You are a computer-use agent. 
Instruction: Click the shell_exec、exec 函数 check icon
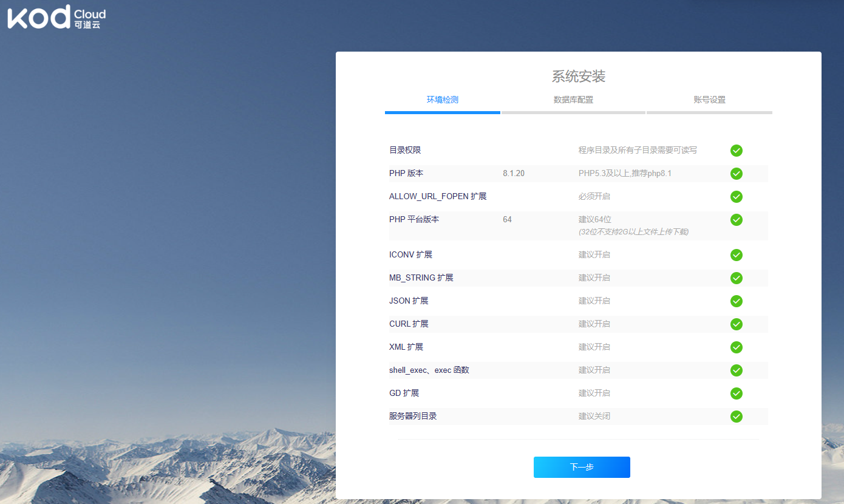[x=737, y=370]
